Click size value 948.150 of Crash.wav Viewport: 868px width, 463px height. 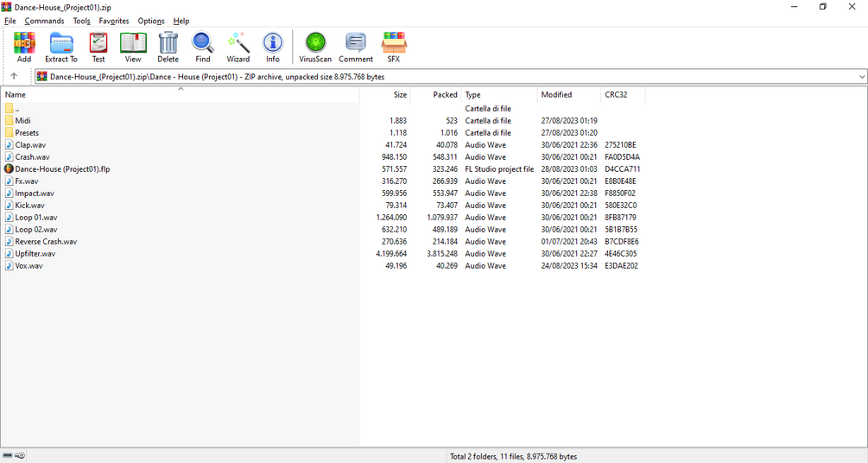coord(394,156)
